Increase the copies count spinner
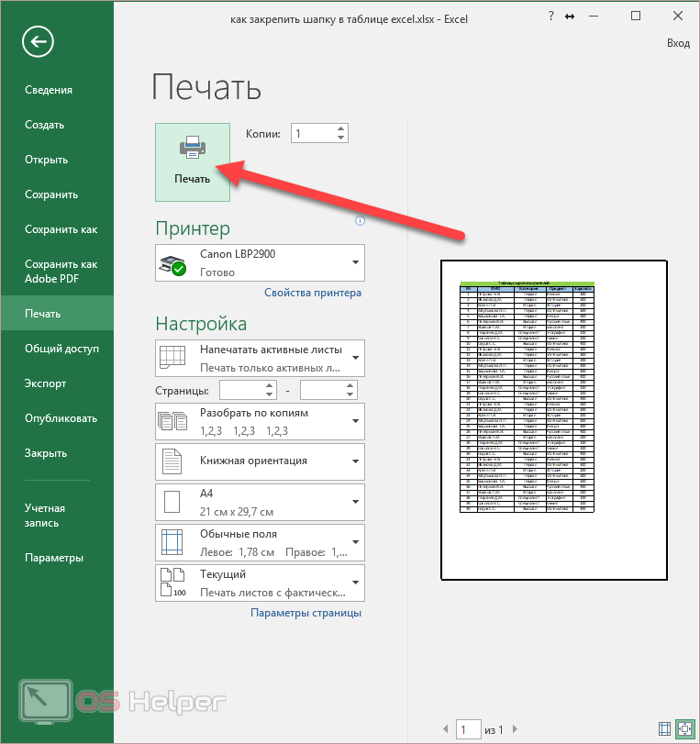700x744 pixels. click(340, 128)
